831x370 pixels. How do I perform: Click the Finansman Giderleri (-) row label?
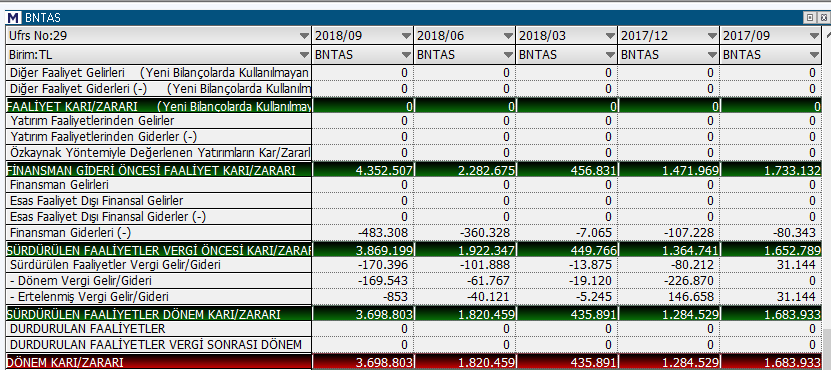(x=70, y=233)
